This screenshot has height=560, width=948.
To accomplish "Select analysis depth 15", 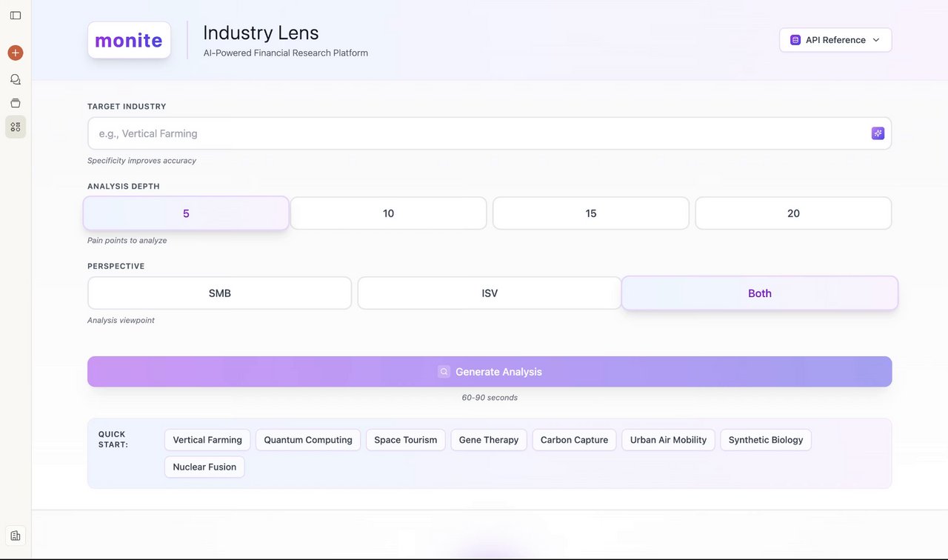I will pos(591,213).
